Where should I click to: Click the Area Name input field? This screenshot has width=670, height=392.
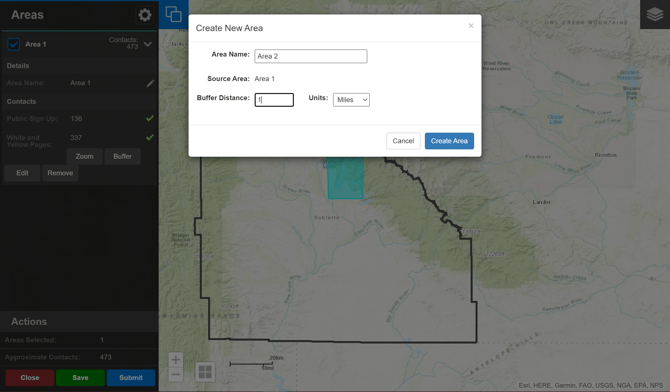click(311, 56)
